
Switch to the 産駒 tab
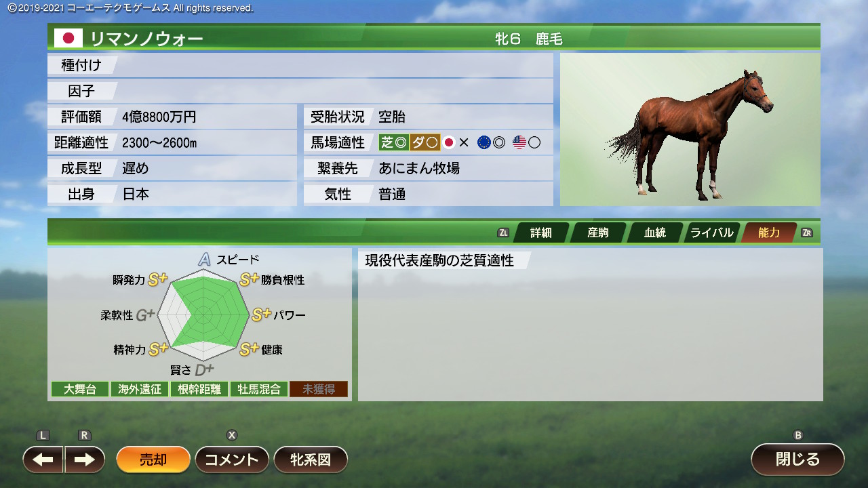(x=598, y=232)
